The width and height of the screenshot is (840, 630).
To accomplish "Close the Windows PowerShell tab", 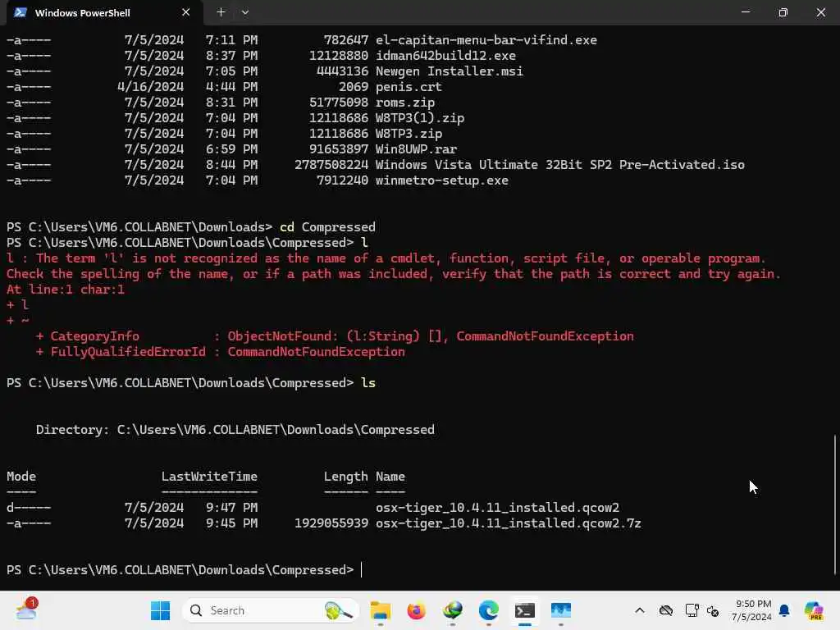I will [x=186, y=12].
